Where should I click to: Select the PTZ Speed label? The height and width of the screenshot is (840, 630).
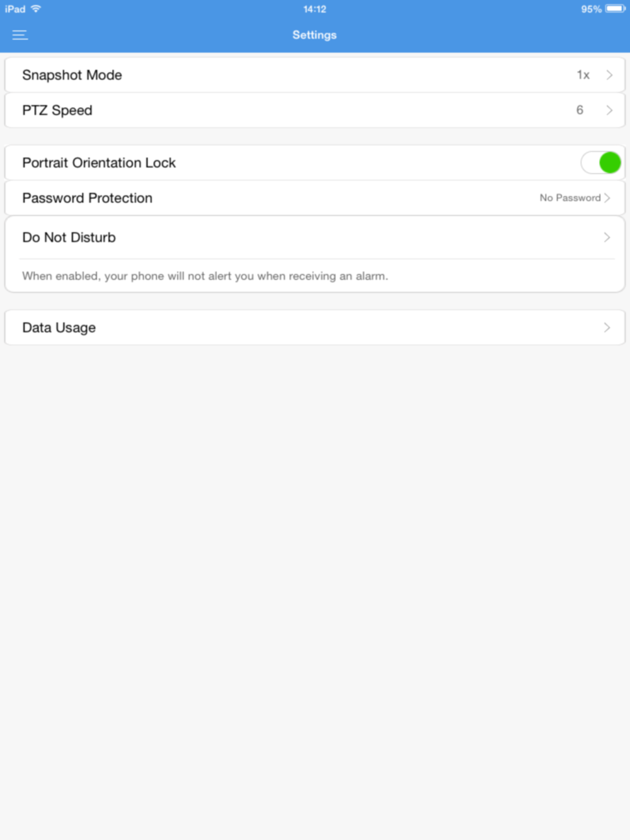tap(57, 110)
